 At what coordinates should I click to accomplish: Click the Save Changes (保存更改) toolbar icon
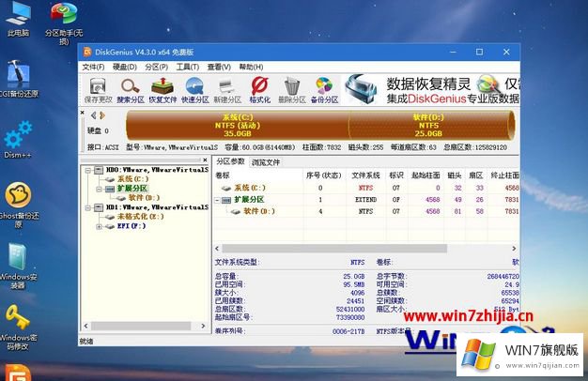(98, 90)
